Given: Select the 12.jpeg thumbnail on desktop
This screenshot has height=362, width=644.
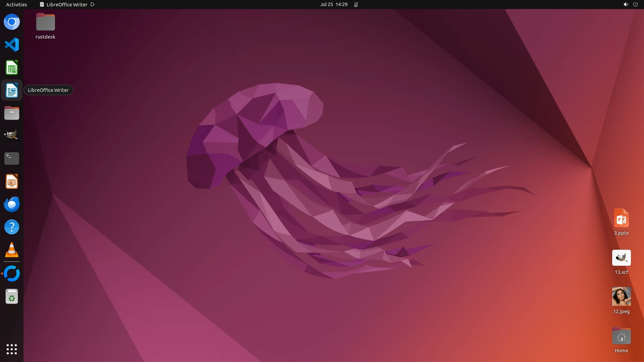Looking at the screenshot, I should point(621,296).
